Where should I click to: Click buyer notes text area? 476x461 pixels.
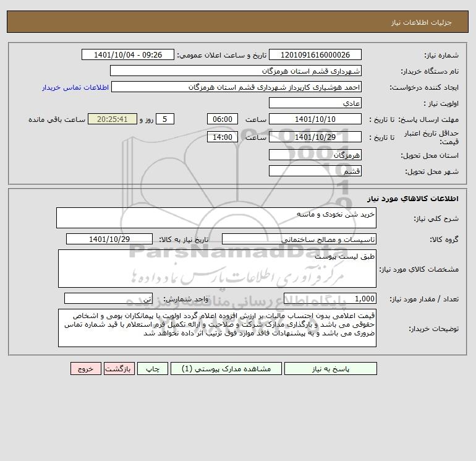[x=217, y=328]
